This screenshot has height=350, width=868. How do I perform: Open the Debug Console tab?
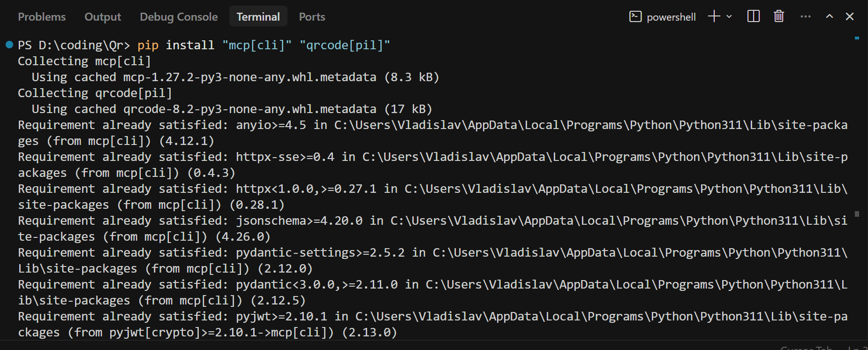click(x=179, y=17)
